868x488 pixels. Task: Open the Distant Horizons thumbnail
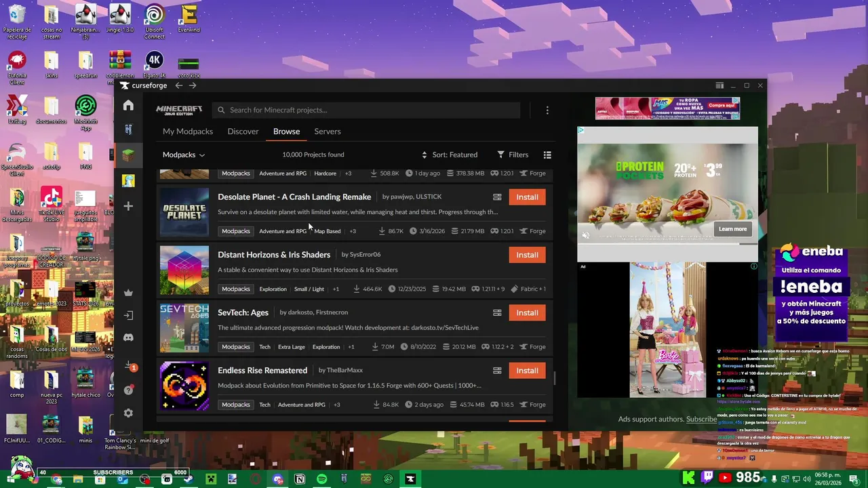tap(184, 270)
